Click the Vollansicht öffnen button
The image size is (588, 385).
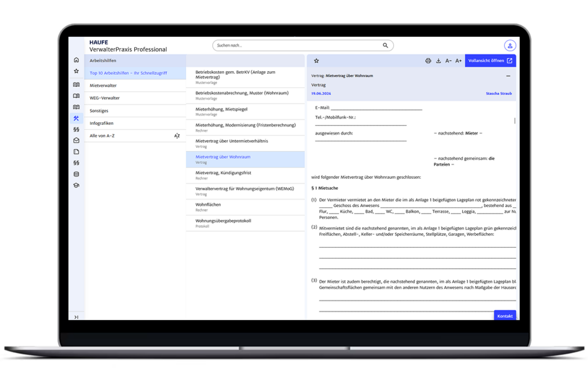(x=490, y=61)
